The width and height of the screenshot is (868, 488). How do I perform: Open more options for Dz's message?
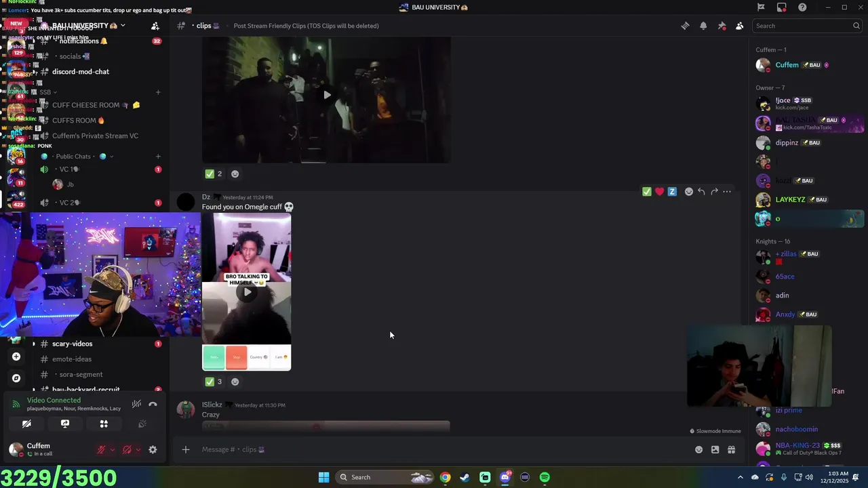[x=727, y=192]
